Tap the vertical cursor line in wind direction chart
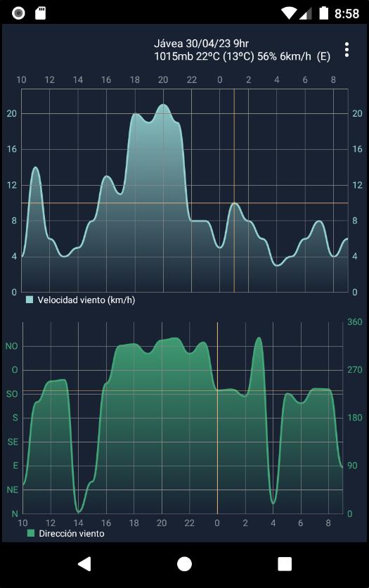Image resolution: width=369 pixels, height=588 pixels. pyautogui.click(x=217, y=418)
